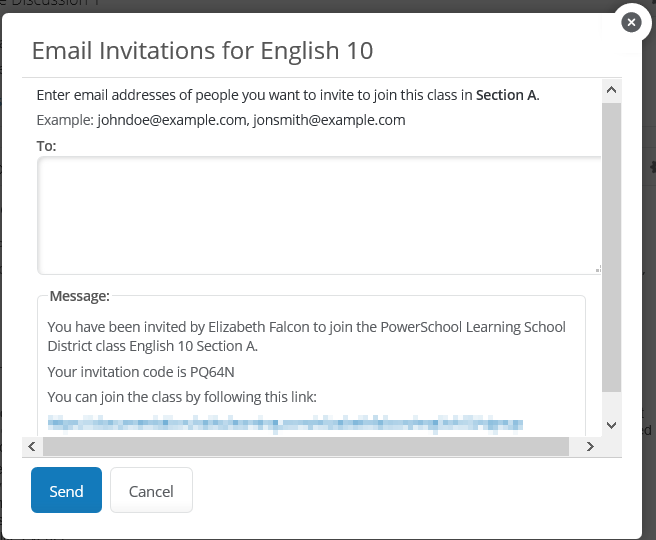Click the scroll up arrow of vertical scrollbar
The width and height of the screenshot is (656, 540).
click(611, 90)
